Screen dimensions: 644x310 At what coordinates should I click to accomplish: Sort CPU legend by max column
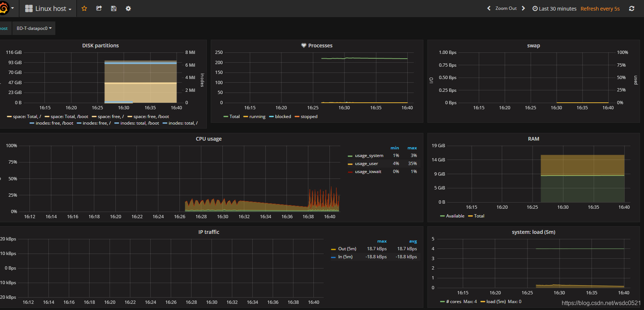coord(412,148)
